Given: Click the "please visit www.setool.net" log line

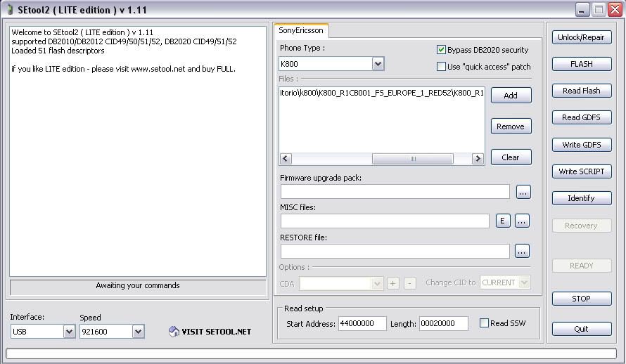Looking at the screenshot, I should coord(123,69).
